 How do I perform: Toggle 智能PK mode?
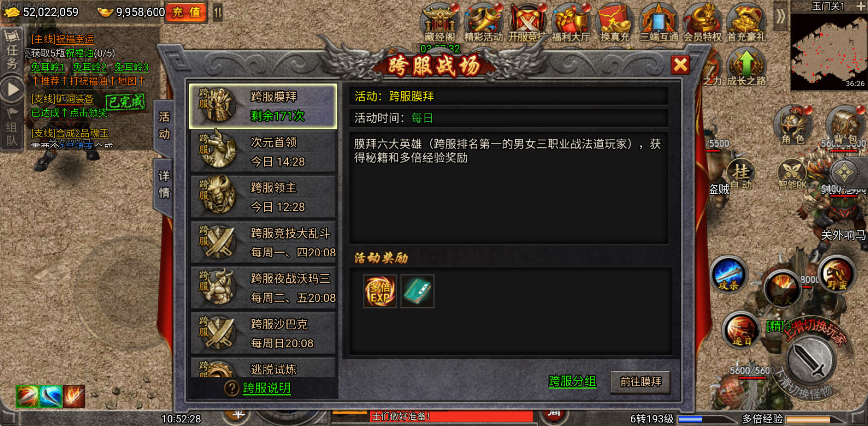(792, 175)
